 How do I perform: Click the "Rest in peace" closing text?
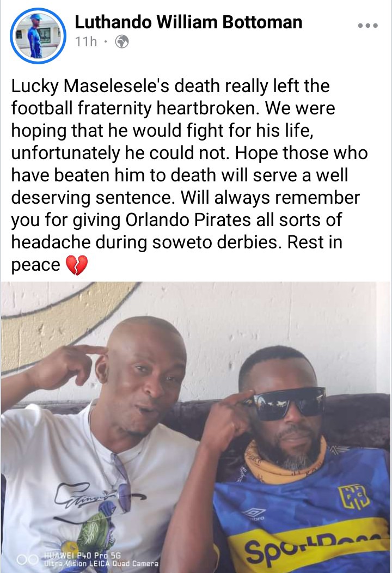click(x=177, y=253)
